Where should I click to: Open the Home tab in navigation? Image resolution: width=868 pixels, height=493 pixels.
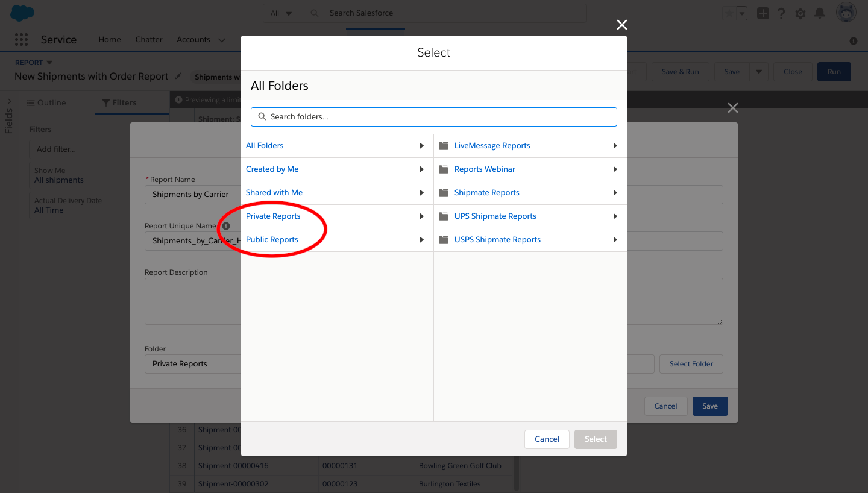coord(110,40)
